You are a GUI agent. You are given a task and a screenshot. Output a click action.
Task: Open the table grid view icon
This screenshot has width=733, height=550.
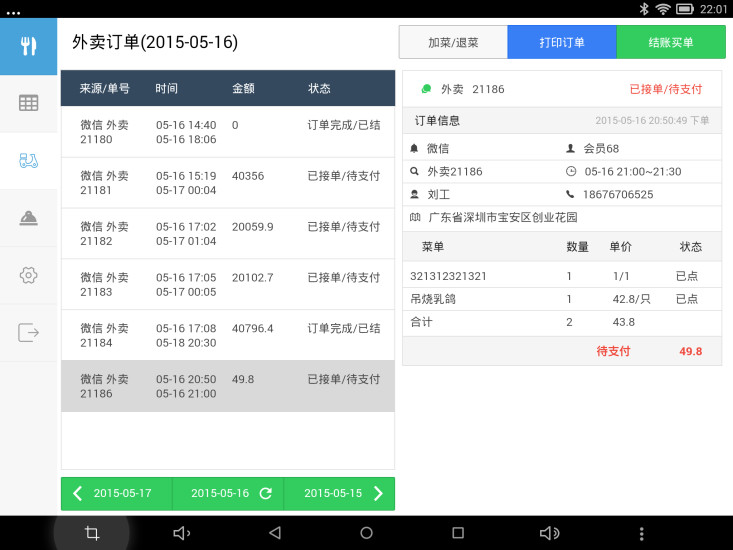[28, 103]
